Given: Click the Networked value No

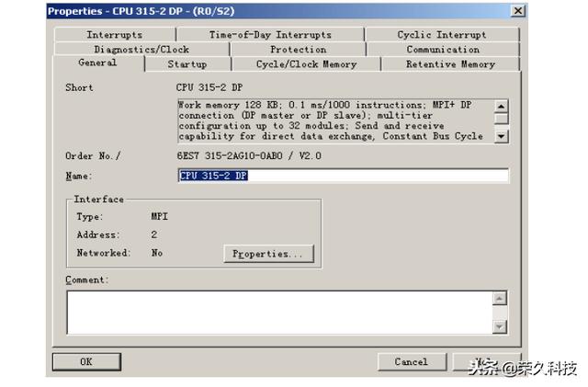Looking at the screenshot, I should (157, 253).
